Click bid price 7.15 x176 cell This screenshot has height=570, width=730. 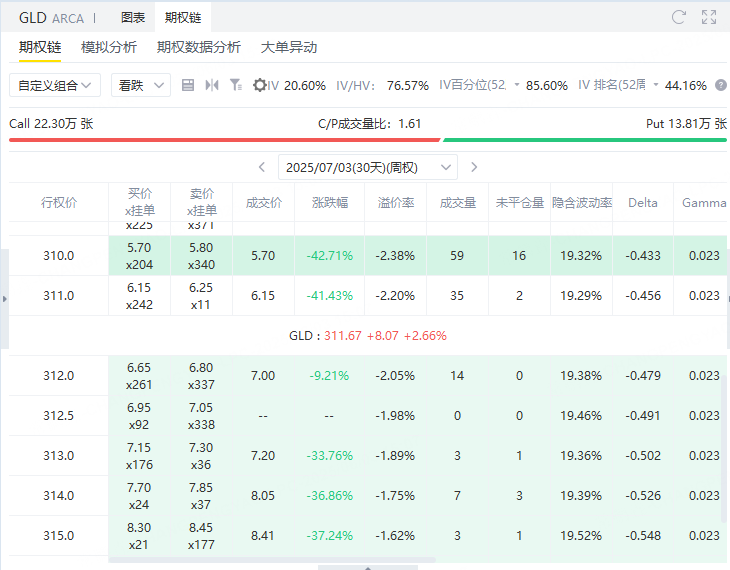tap(140, 456)
